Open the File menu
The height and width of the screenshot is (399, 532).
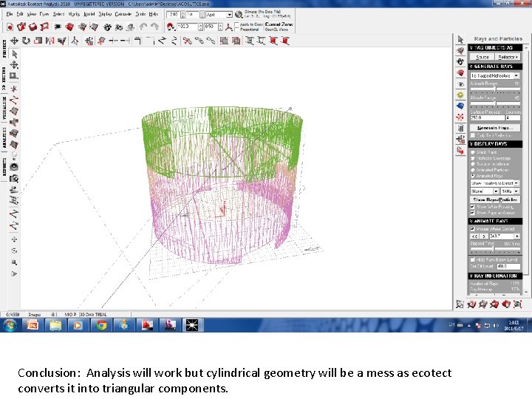(9, 14)
